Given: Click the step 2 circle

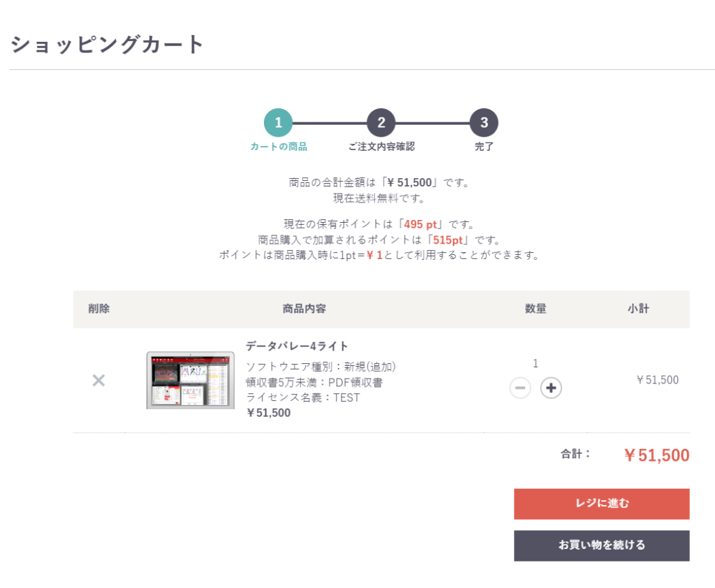Looking at the screenshot, I should click(x=381, y=124).
